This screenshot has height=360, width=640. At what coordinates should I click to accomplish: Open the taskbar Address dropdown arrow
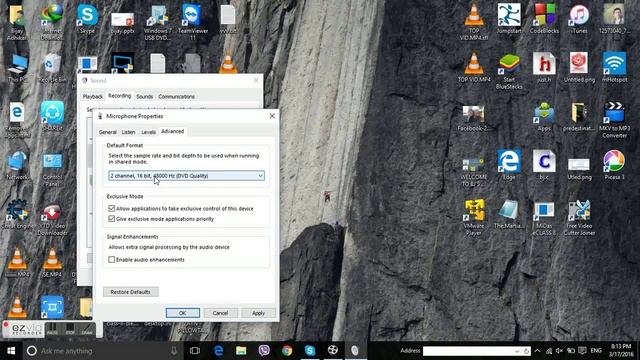[x=517, y=351]
